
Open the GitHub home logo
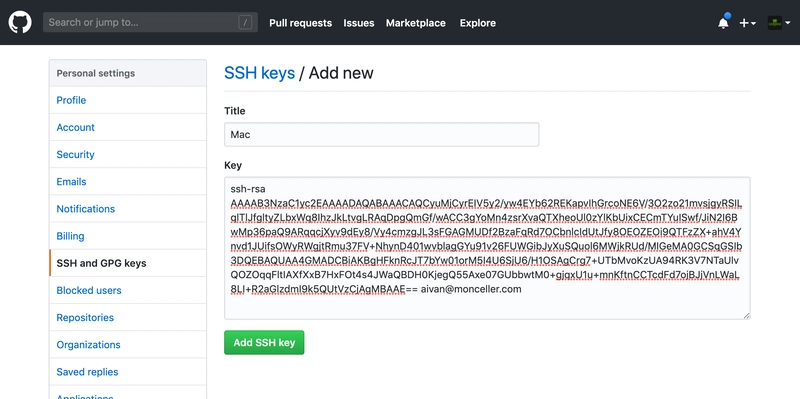coord(20,22)
